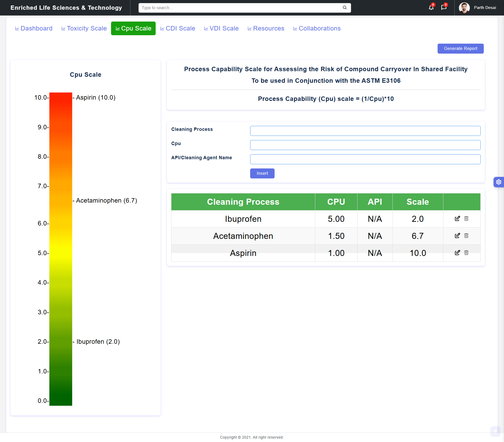Viewport: 504px width, 442px height.
Task: Click the scroll-to-top arrow button
Action: click(495, 431)
